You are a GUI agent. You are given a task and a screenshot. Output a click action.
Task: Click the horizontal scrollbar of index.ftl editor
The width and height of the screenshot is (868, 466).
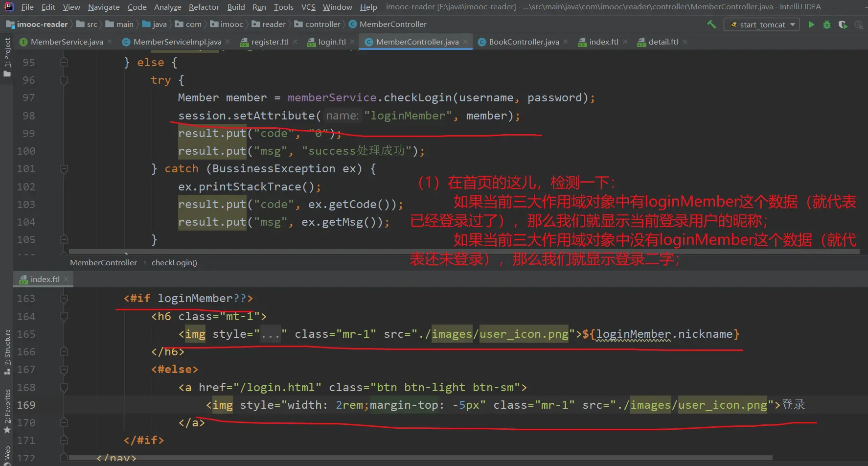point(421,458)
